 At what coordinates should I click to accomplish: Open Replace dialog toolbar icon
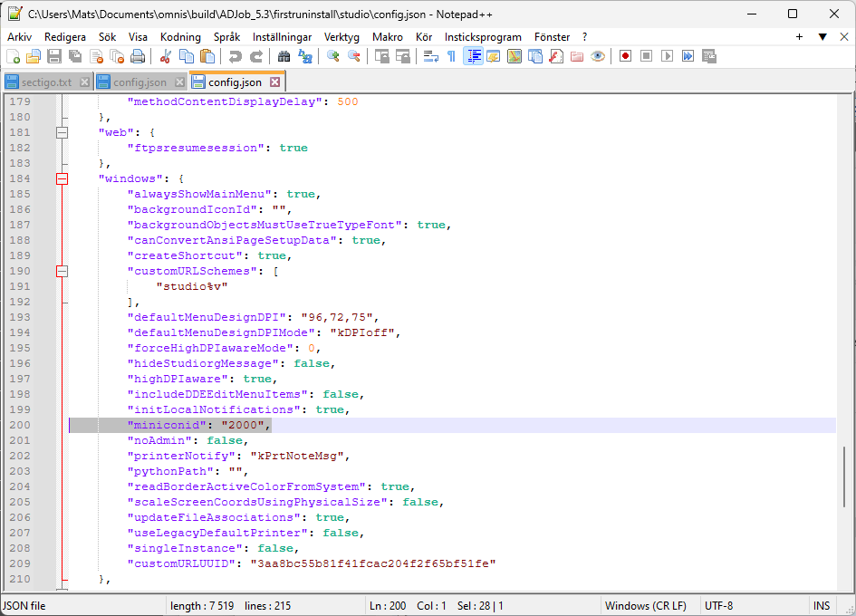pyautogui.click(x=304, y=56)
